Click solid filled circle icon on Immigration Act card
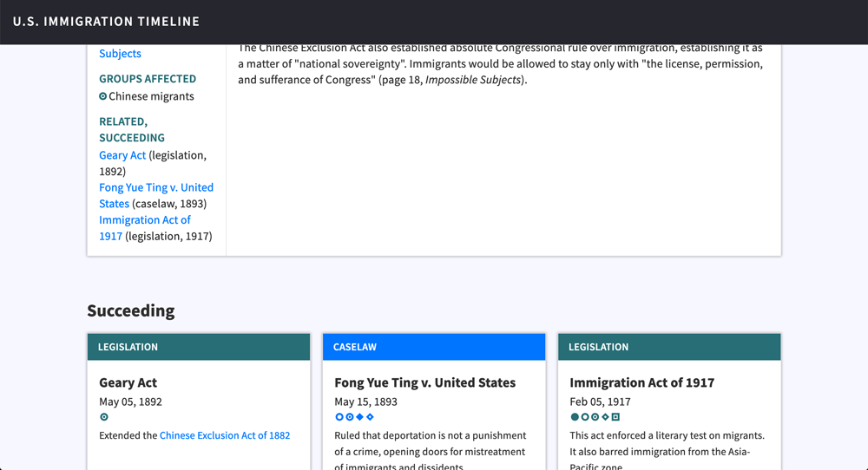This screenshot has height=470, width=868. [575, 417]
